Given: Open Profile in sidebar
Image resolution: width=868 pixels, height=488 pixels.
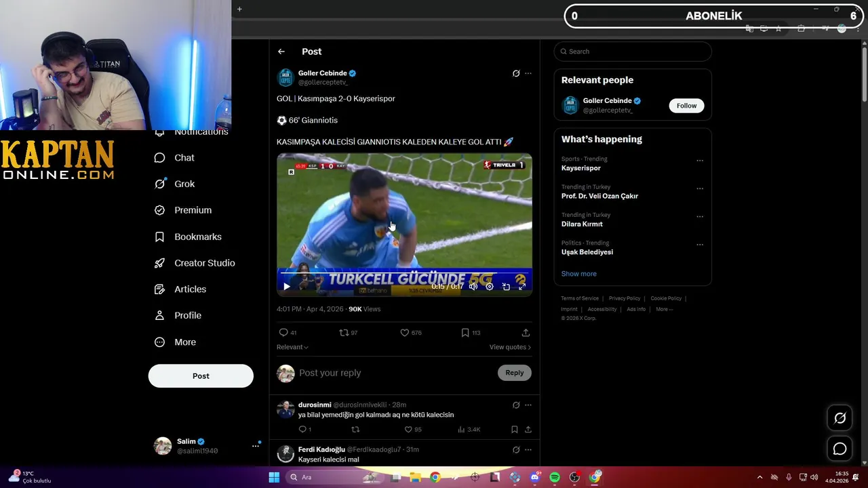Looking at the screenshot, I should tap(178, 316).
